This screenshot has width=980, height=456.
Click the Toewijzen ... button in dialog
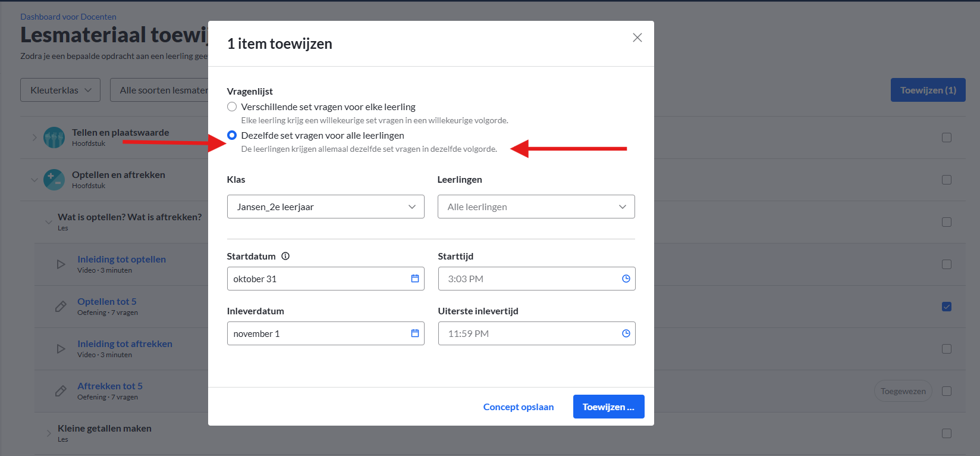click(608, 407)
